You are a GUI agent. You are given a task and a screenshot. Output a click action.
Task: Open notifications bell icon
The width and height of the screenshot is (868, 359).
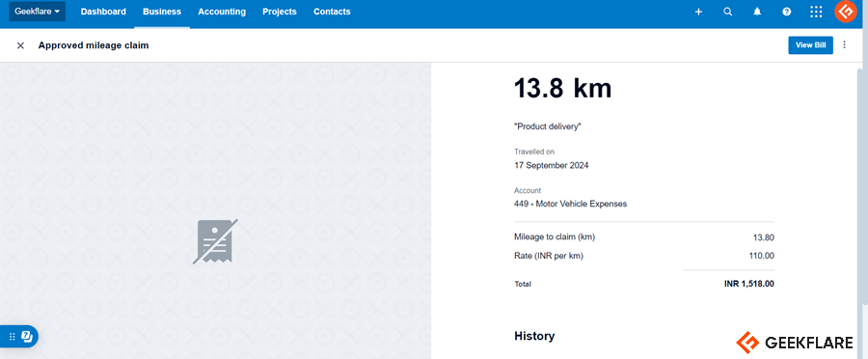(x=757, y=12)
